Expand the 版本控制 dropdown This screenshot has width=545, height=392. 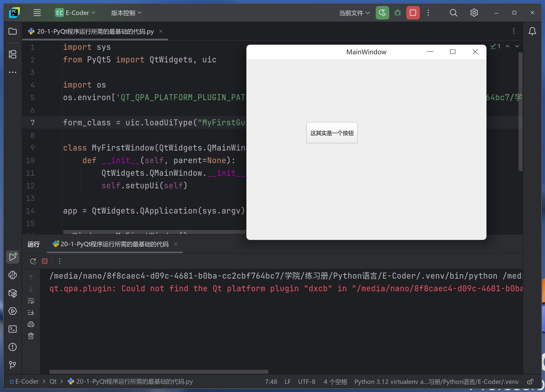pyautogui.click(x=126, y=13)
